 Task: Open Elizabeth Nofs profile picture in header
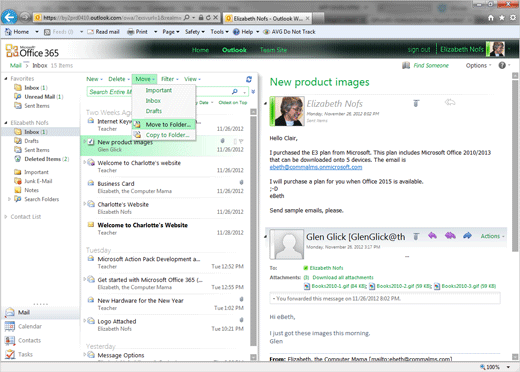495,49
